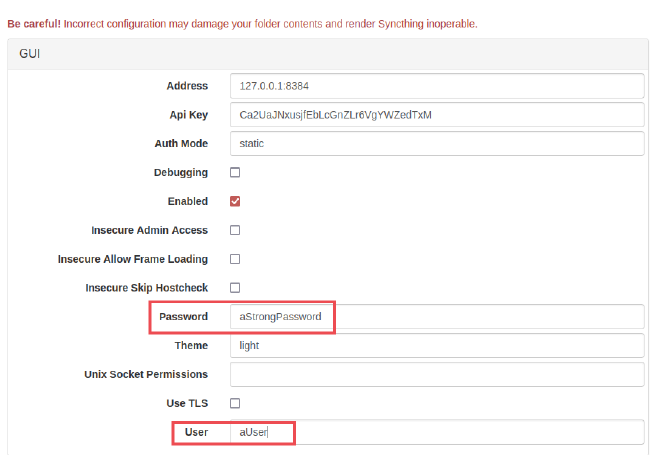Toggle Insecure Allow Frame Loading checkbox
Viewport: 660px width, 455px height.
[235, 259]
